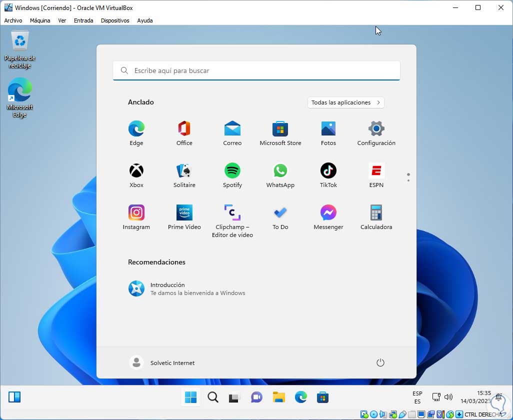Go to next pinned apps page dot
This screenshot has height=420, width=513.
click(408, 180)
